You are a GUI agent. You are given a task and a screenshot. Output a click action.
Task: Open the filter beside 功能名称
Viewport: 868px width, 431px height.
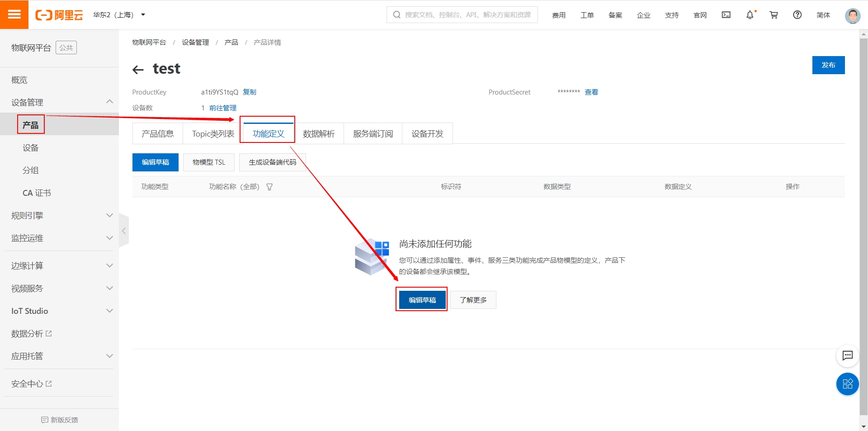tap(269, 186)
